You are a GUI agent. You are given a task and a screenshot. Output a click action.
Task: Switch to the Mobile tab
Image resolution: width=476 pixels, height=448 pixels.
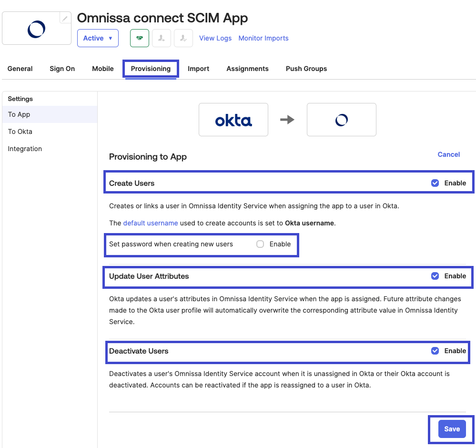click(103, 69)
